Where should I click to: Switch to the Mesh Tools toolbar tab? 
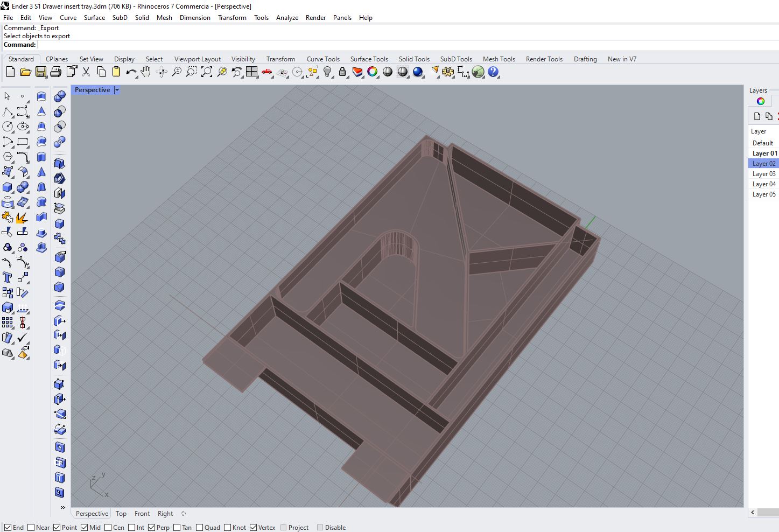coord(499,59)
